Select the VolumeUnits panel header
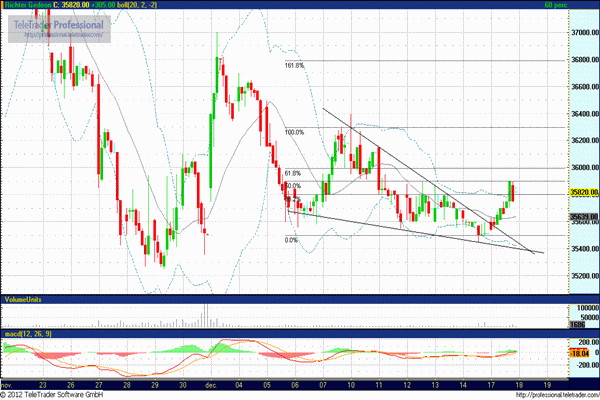 point(23,299)
